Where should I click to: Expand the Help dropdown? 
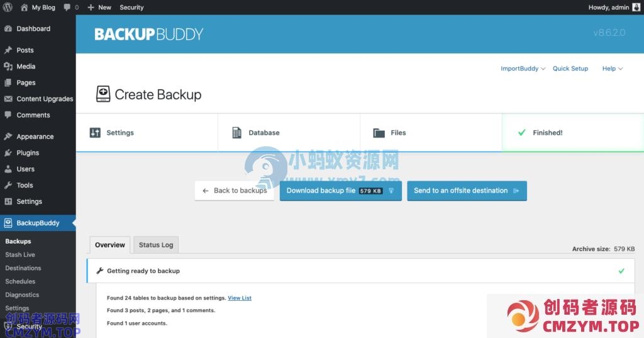click(x=612, y=69)
